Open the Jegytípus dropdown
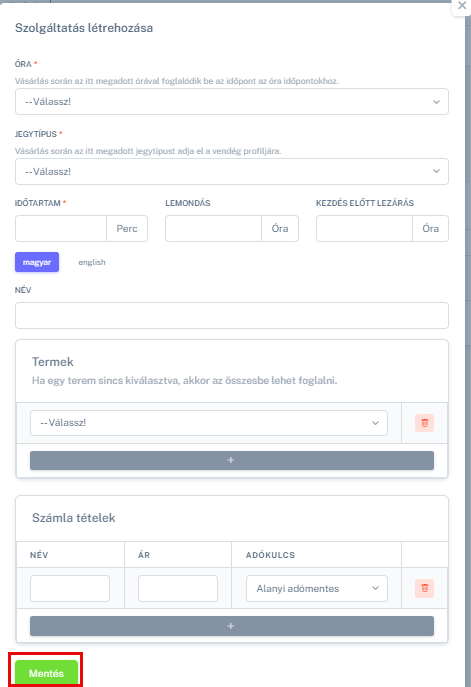471x687 pixels. pyautogui.click(x=232, y=171)
